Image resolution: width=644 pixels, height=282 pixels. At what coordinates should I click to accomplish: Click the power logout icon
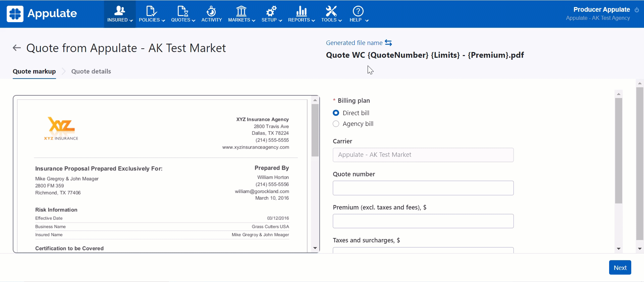[637, 10]
